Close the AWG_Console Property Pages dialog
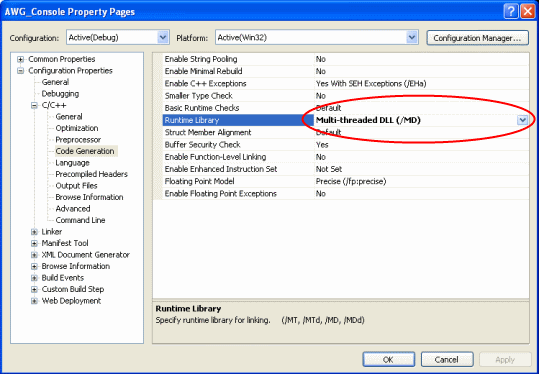Image resolution: width=539 pixels, height=374 pixels. 527,11
